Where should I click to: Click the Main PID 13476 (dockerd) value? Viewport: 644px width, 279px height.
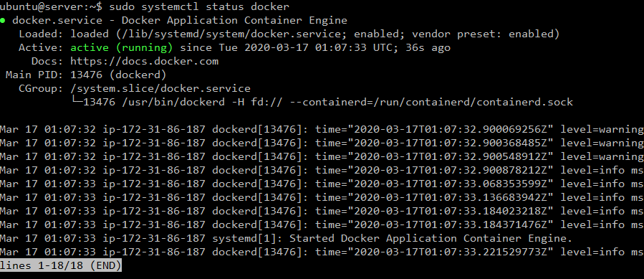[x=118, y=75]
